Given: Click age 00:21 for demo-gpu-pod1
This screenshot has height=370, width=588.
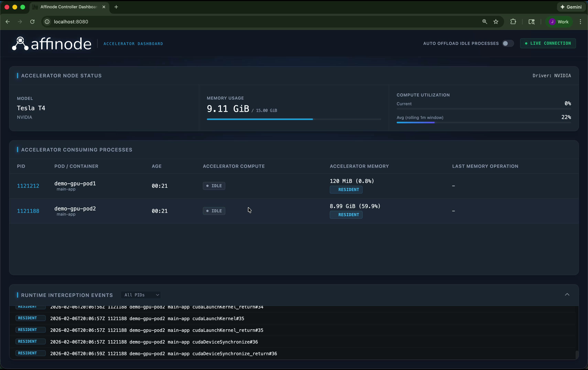Looking at the screenshot, I should tap(159, 186).
